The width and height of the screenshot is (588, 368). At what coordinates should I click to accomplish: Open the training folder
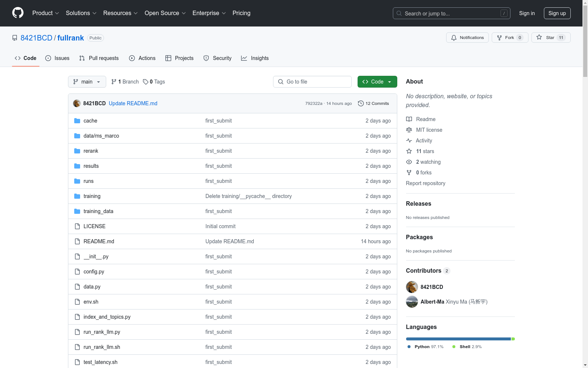point(92,196)
